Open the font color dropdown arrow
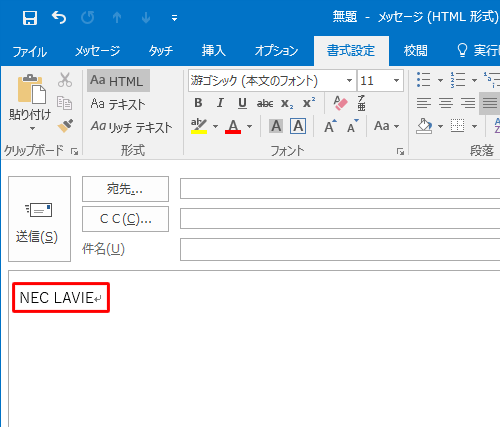The height and width of the screenshot is (427, 500). pos(249,127)
